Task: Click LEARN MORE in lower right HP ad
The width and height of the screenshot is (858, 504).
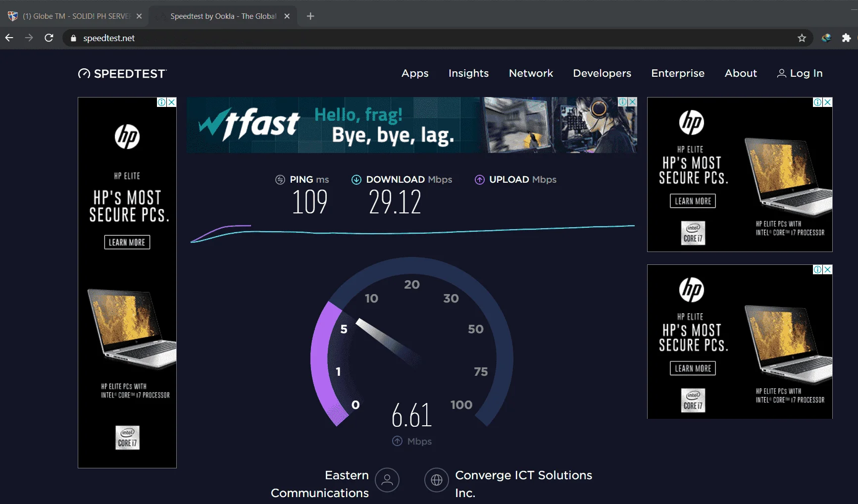Action: point(693,368)
